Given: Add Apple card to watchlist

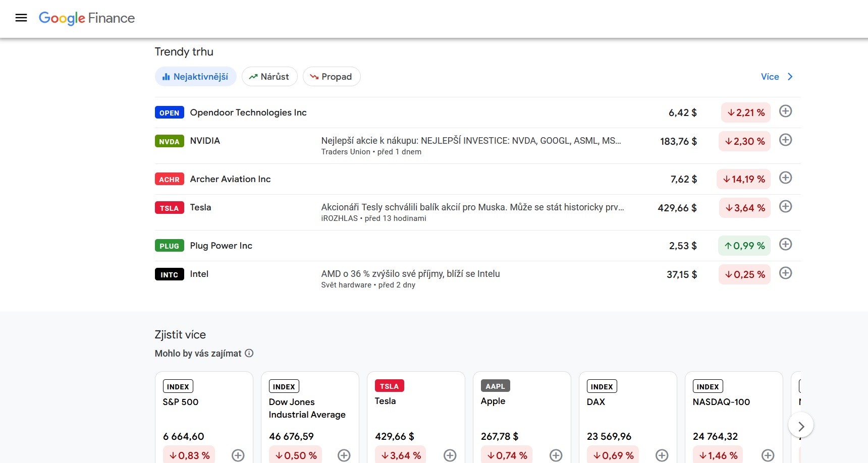Looking at the screenshot, I should 556,455.
